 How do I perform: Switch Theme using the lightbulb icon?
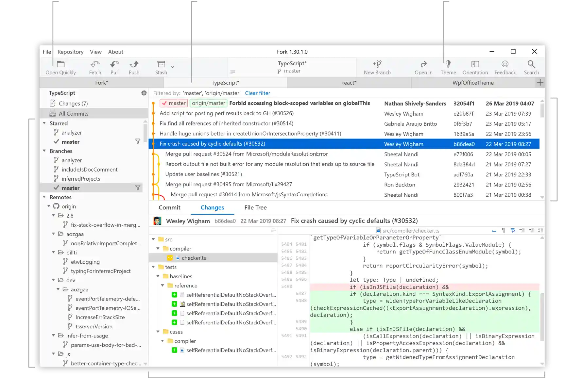(x=448, y=64)
